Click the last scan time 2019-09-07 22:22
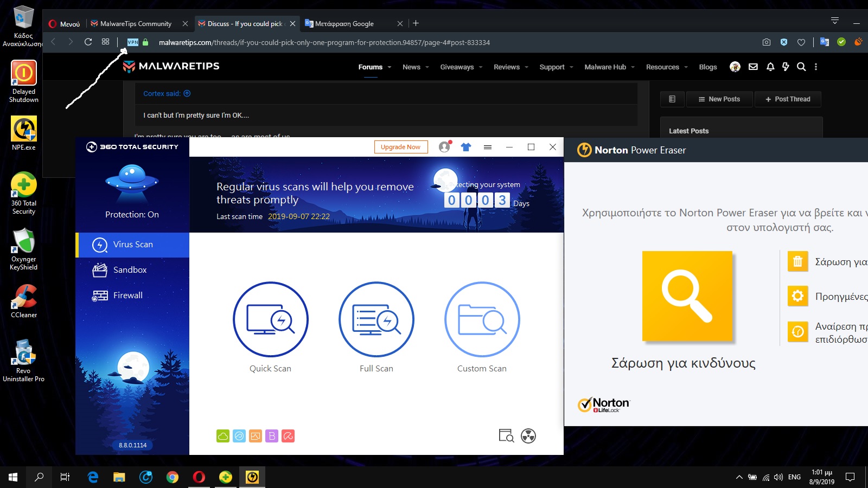 click(x=299, y=216)
